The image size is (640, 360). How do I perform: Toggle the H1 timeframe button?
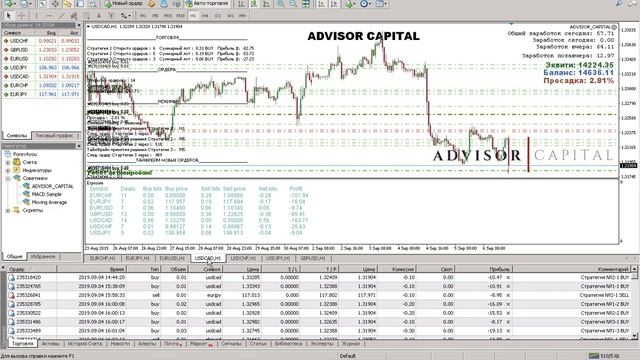[193, 16]
